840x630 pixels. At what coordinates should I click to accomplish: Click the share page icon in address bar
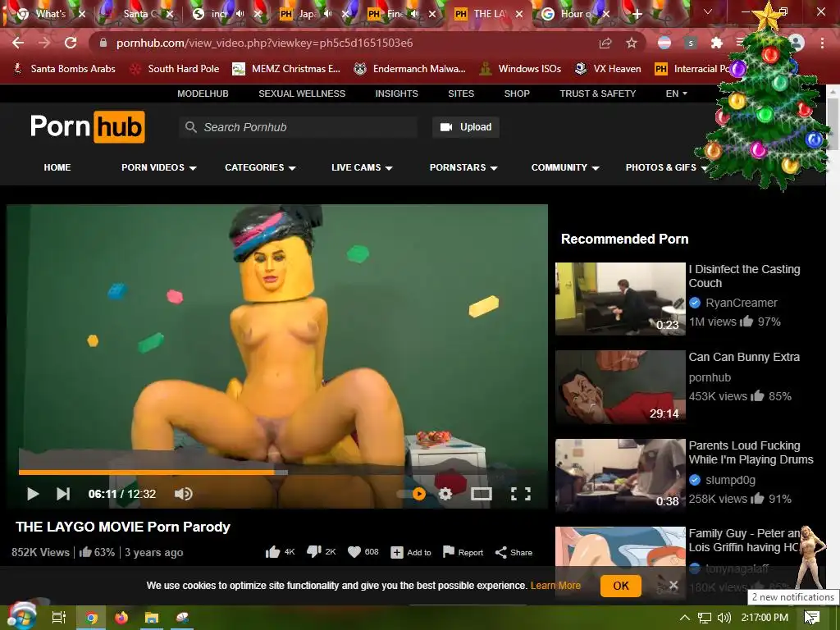click(x=605, y=43)
